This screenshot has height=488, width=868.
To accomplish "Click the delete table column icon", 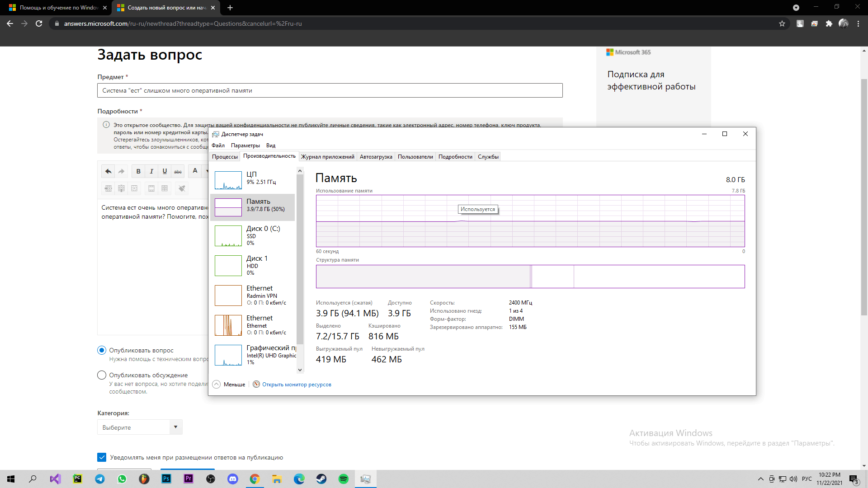I will [121, 188].
